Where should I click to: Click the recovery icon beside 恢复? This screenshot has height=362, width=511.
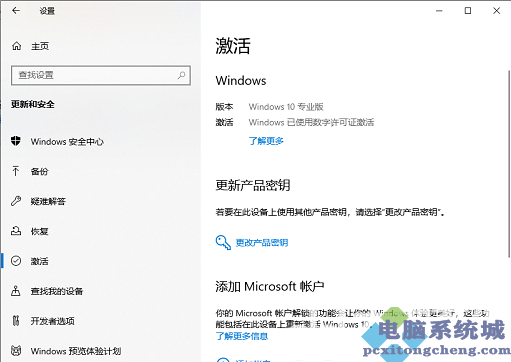pyautogui.click(x=16, y=231)
